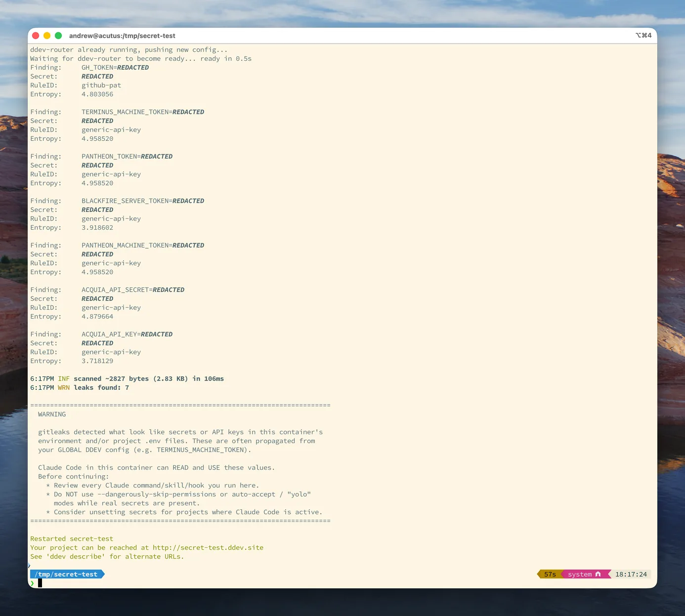Click the 57s duration prompt segment
This screenshot has height=616, width=685.
550,574
